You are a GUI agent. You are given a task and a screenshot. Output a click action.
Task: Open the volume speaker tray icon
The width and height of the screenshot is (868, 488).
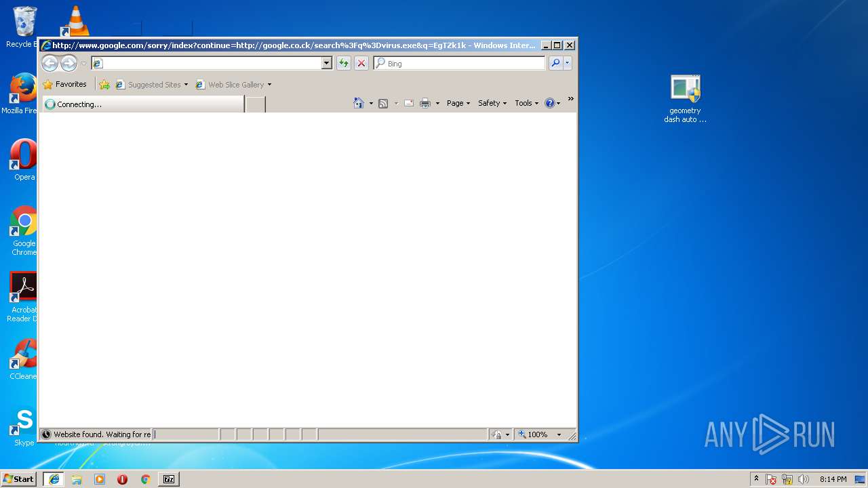[804, 479]
